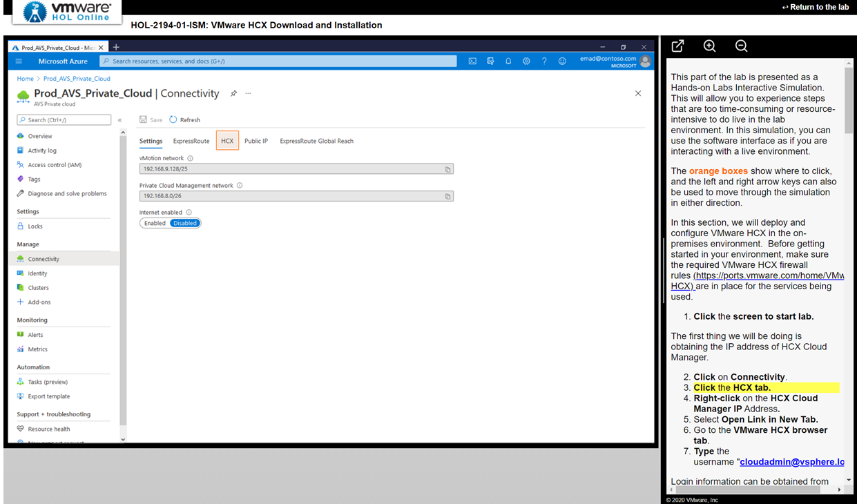Click the Save toolbar button
Image resolution: width=857 pixels, height=504 pixels.
tap(151, 120)
